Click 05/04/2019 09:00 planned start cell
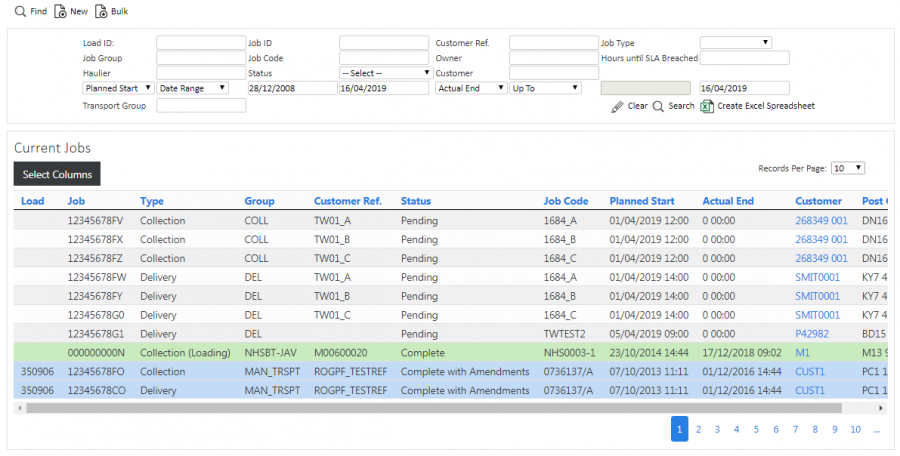This screenshot has width=900, height=456. (649, 334)
